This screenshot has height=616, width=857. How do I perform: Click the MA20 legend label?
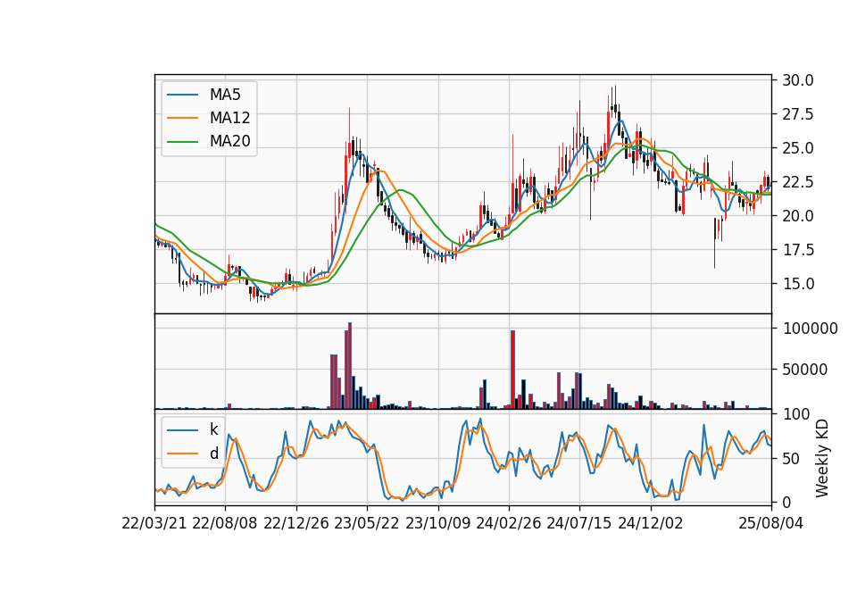click(x=229, y=141)
